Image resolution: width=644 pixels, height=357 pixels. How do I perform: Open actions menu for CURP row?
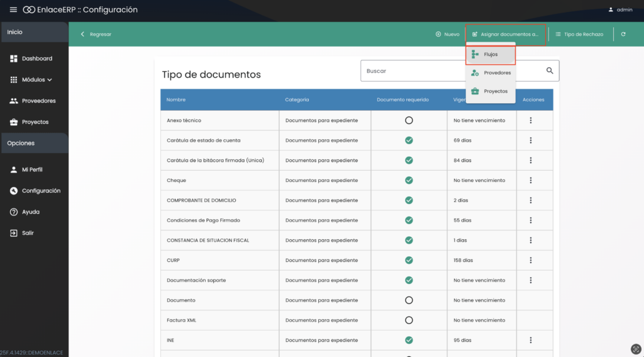[531, 260]
